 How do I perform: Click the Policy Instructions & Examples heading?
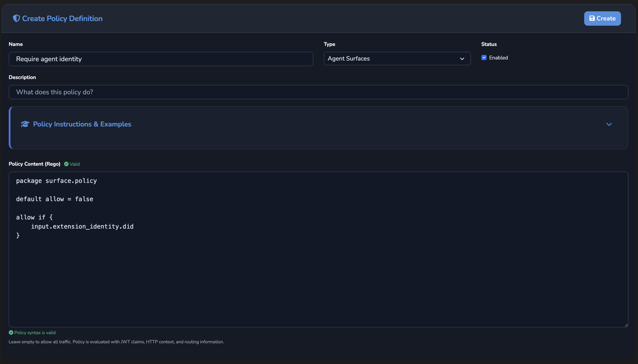coord(82,124)
